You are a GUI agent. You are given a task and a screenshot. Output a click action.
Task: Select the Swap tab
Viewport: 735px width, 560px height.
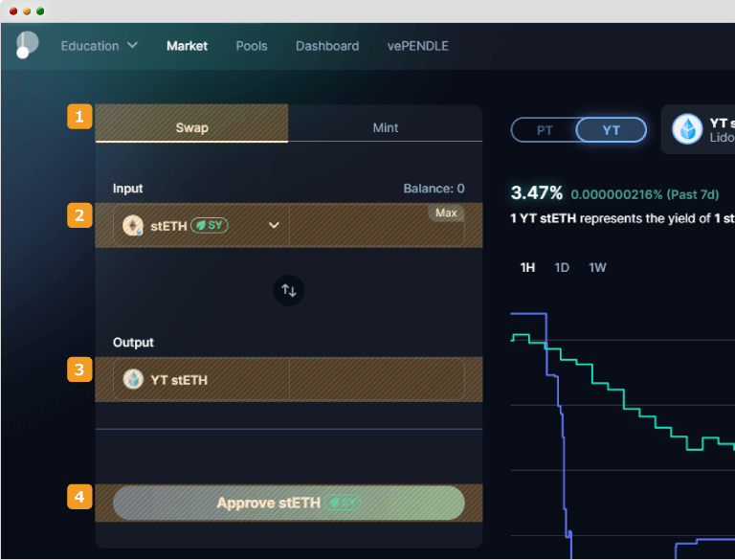[191, 123]
